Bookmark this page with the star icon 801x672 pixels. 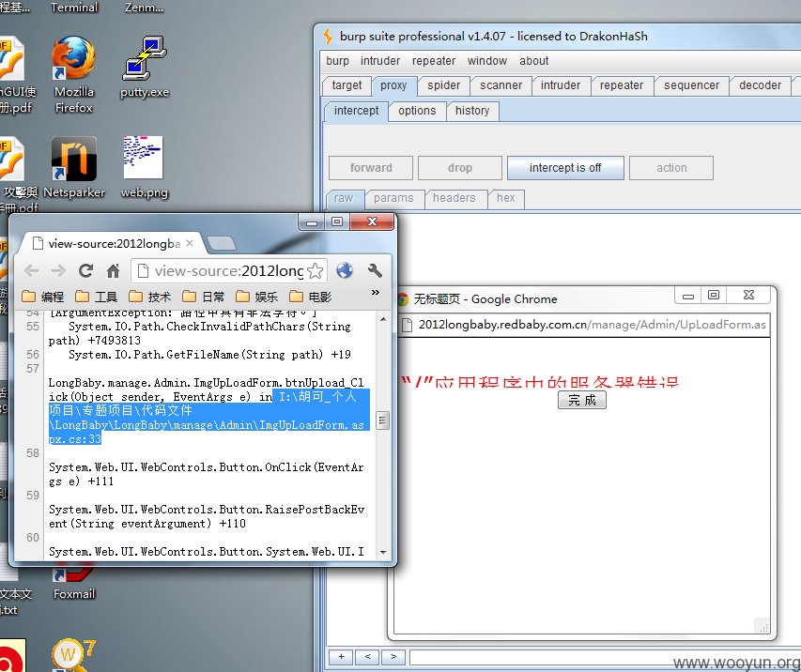[316, 270]
